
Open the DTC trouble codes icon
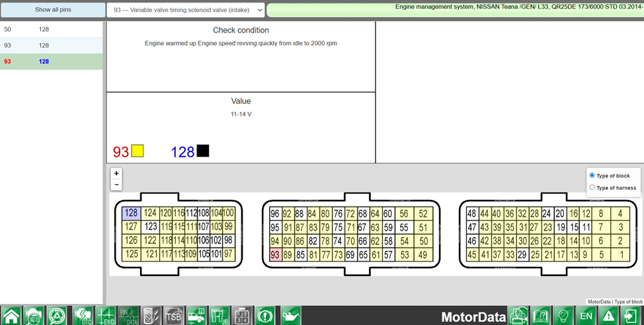pos(83,316)
